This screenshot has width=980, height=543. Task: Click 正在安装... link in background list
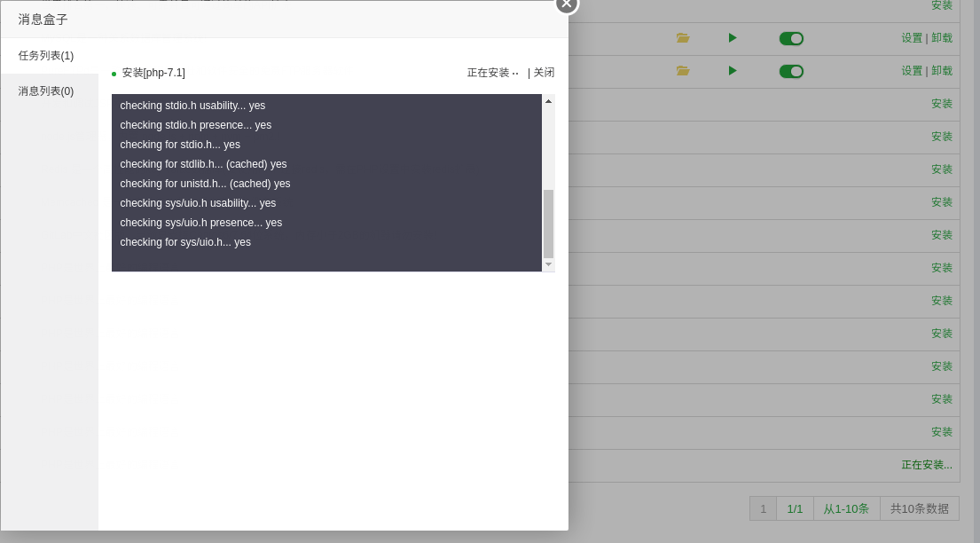tap(927, 465)
